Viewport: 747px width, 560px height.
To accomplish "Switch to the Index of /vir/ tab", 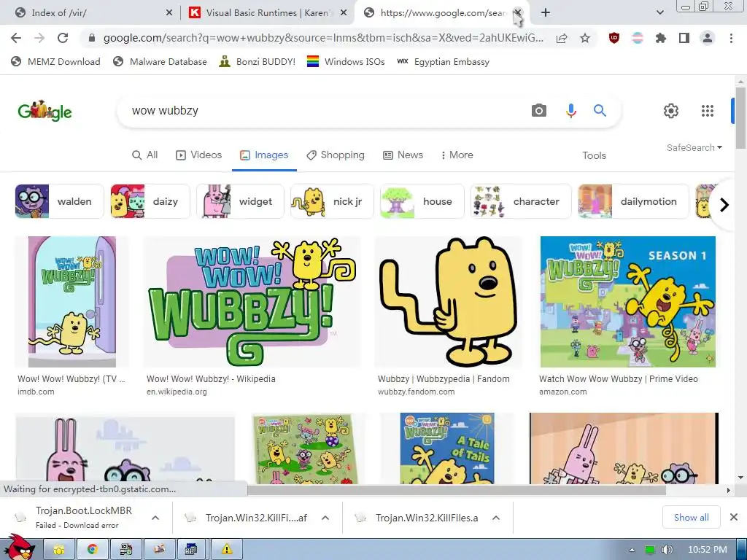I will pos(93,13).
